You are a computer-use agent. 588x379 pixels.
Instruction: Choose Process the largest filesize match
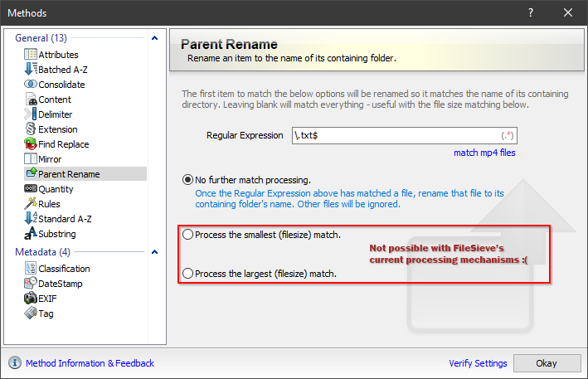click(188, 273)
